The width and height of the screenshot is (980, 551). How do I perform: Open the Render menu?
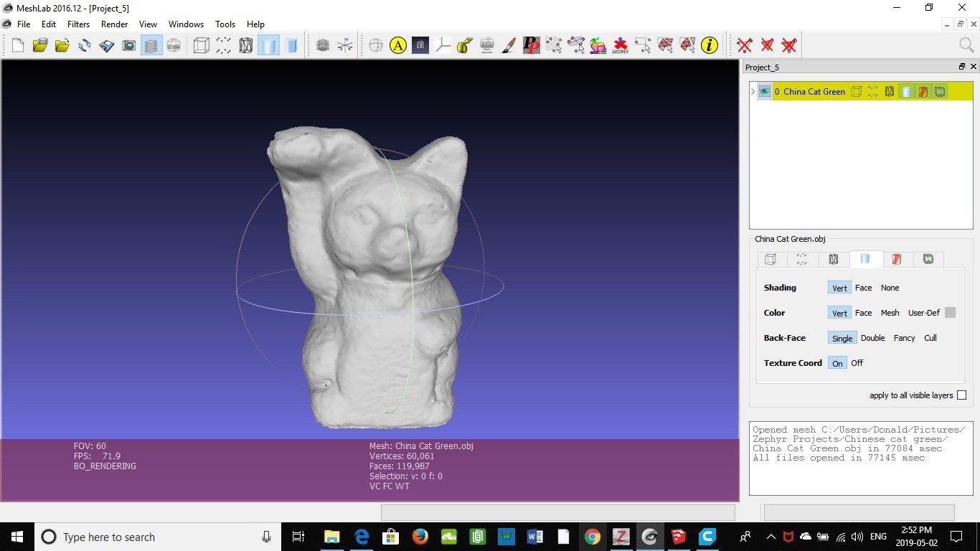(114, 24)
